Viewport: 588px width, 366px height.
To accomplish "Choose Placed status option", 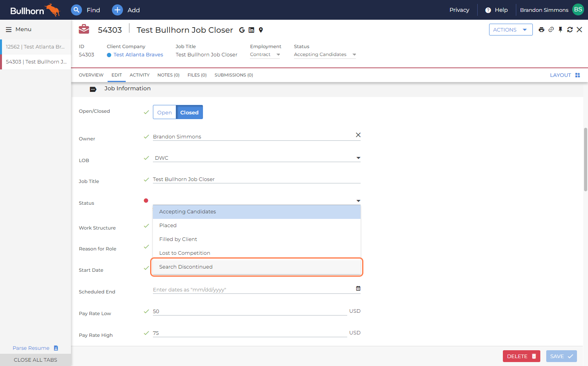I will click(257, 226).
